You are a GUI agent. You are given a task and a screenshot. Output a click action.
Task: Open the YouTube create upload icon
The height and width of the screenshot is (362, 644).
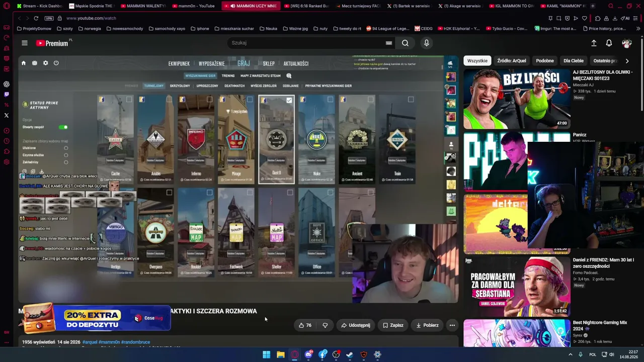point(594,43)
